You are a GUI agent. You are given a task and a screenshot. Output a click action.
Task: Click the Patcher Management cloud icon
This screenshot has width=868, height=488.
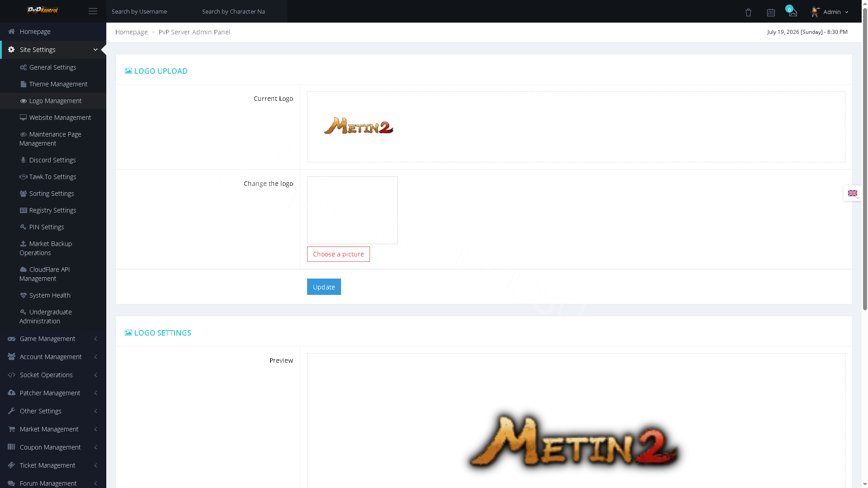coord(11,393)
